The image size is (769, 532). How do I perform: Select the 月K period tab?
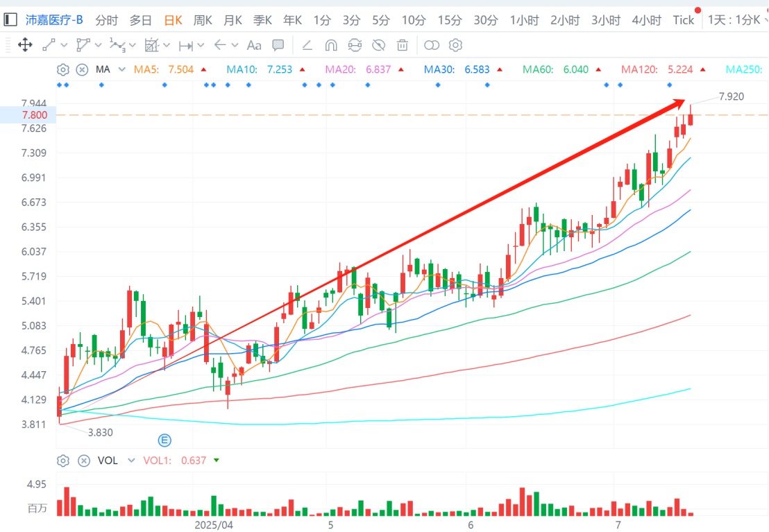click(233, 20)
